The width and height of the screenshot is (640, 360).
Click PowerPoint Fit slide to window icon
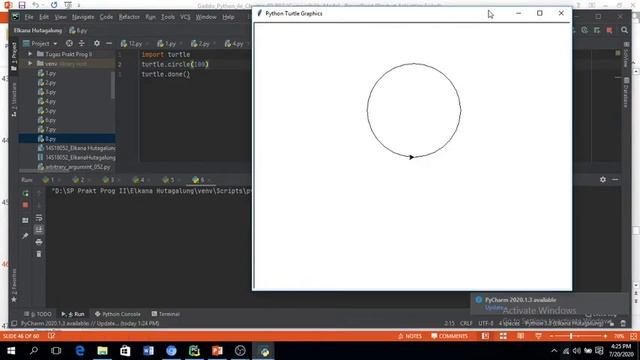pyautogui.click(x=633, y=336)
